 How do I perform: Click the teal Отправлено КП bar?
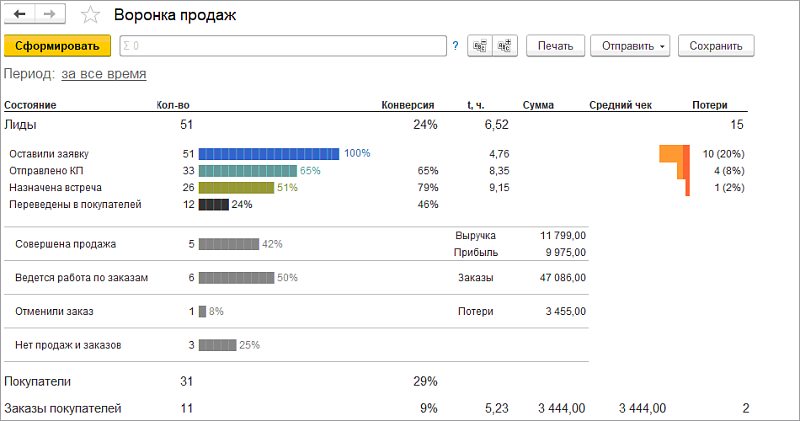pos(247,171)
